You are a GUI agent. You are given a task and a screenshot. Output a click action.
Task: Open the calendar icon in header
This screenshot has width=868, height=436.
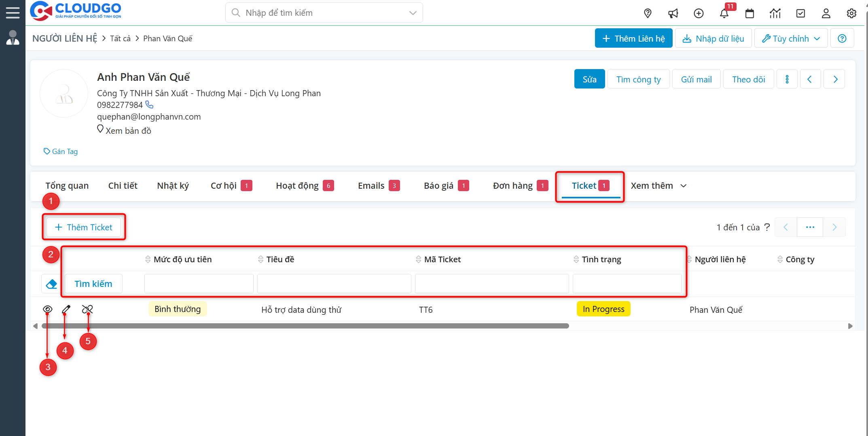[x=749, y=13]
